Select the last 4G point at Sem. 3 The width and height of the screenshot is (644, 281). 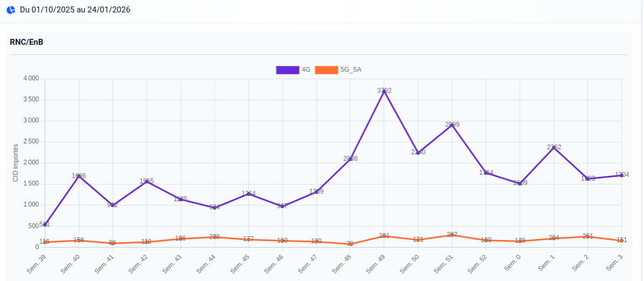click(621, 175)
